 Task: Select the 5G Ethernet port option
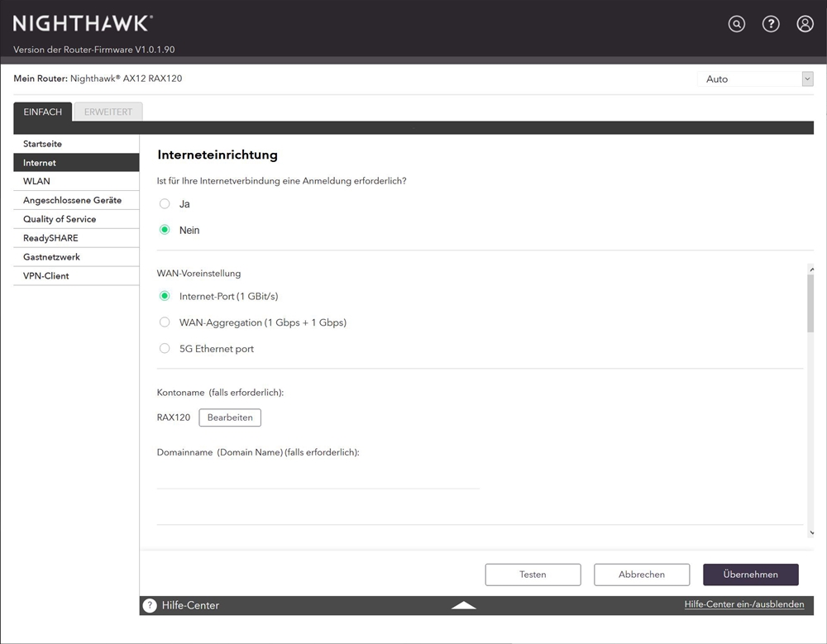tap(165, 349)
